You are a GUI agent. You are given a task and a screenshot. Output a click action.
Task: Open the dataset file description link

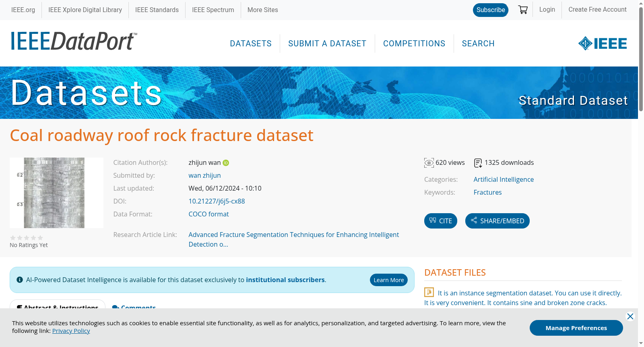point(523,298)
